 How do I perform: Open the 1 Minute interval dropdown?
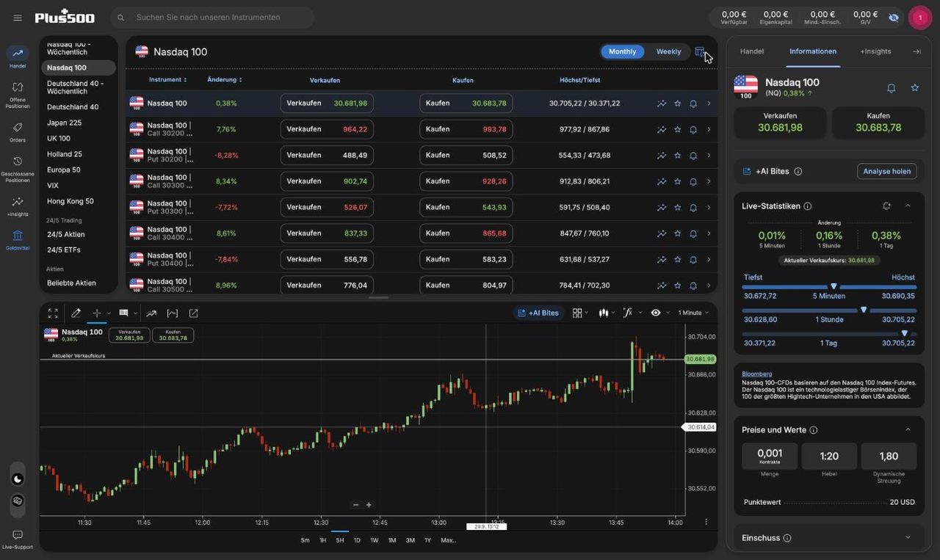[x=693, y=313]
